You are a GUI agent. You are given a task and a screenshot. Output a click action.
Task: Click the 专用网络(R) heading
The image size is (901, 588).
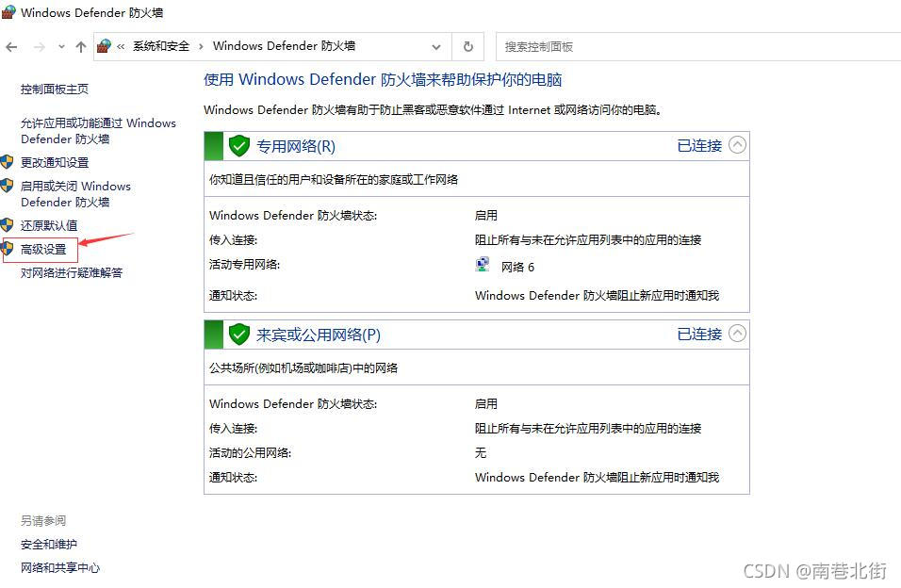pyautogui.click(x=295, y=147)
